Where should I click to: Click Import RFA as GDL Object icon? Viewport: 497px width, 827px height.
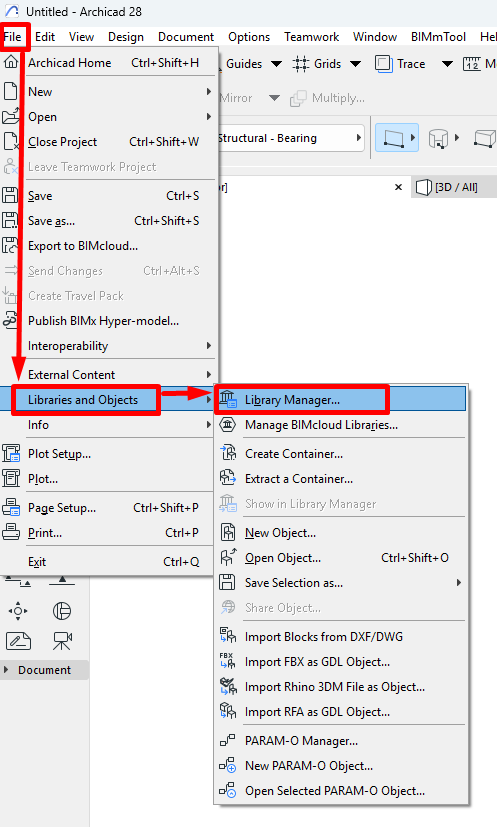[x=228, y=711]
